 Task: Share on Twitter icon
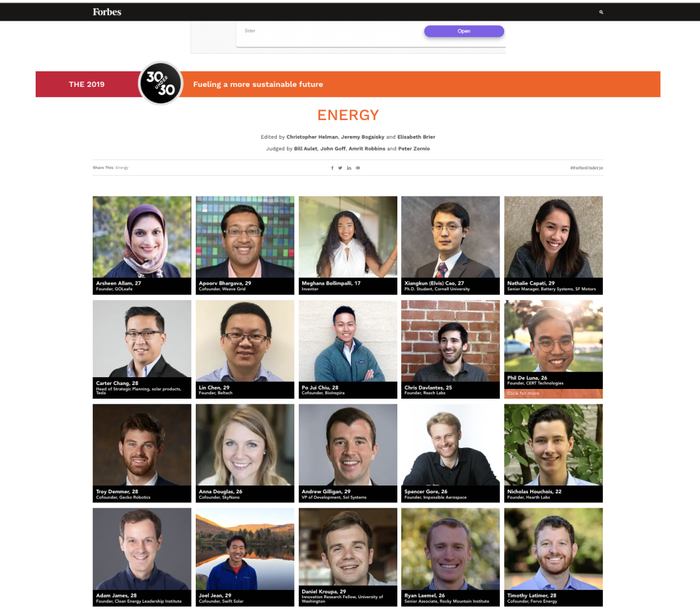340,168
